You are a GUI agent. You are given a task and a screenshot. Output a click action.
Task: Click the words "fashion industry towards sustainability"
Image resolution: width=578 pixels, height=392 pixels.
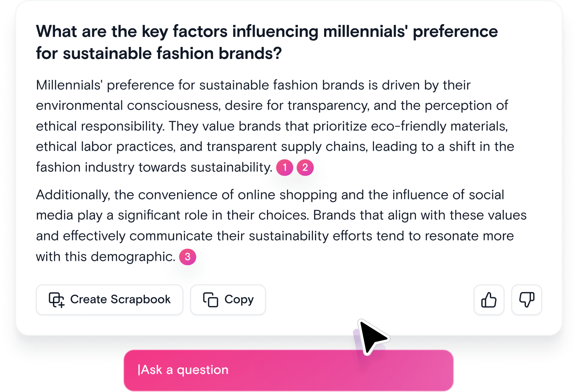click(x=153, y=167)
